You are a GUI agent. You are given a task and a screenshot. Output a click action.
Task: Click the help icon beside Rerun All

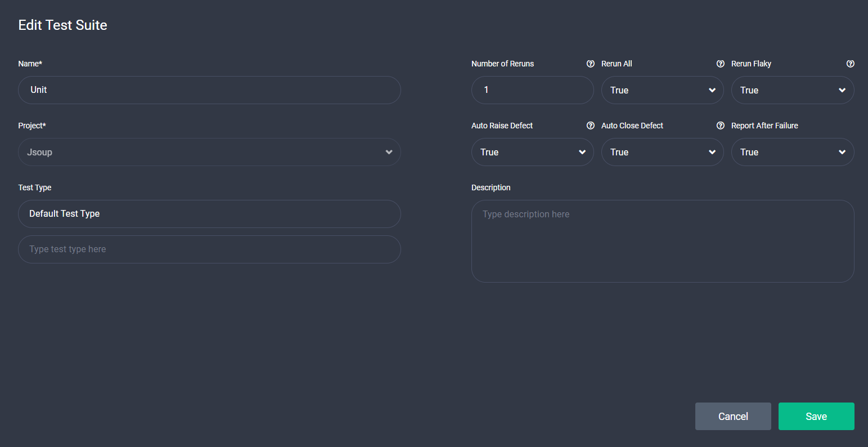(x=721, y=64)
